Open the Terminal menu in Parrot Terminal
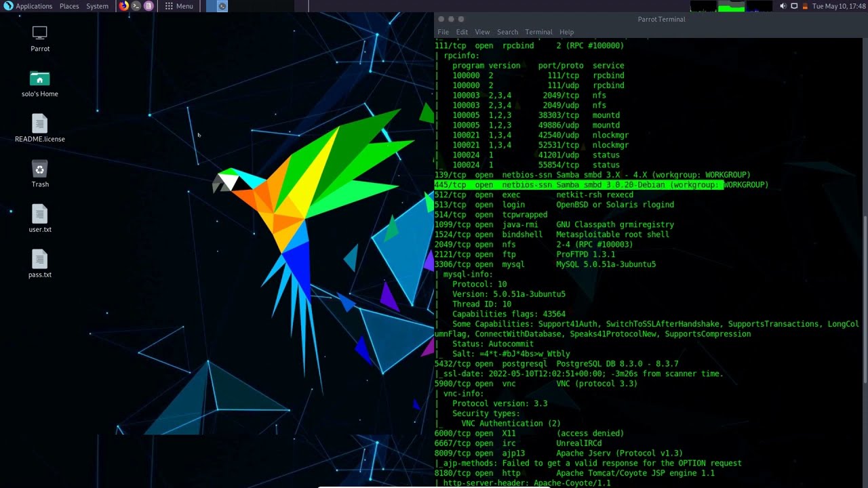Screen dimensions: 868x488 click(538, 32)
